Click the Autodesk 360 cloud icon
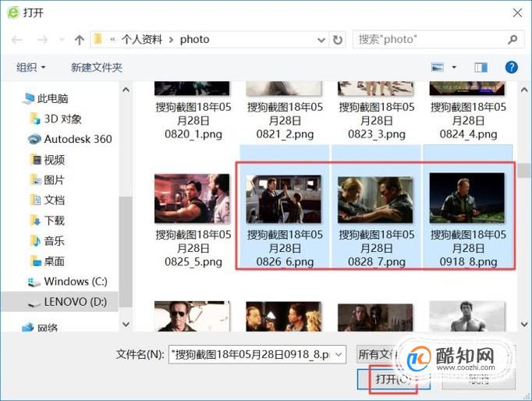This screenshot has width=532, height=401. pyautogui.click(x=34, y=139)
